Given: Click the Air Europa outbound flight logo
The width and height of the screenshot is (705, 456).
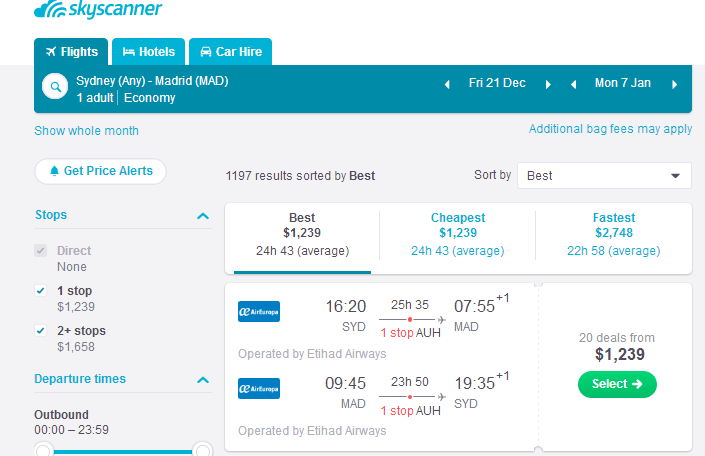Looking at the screenshot, I should pos(259,311).
